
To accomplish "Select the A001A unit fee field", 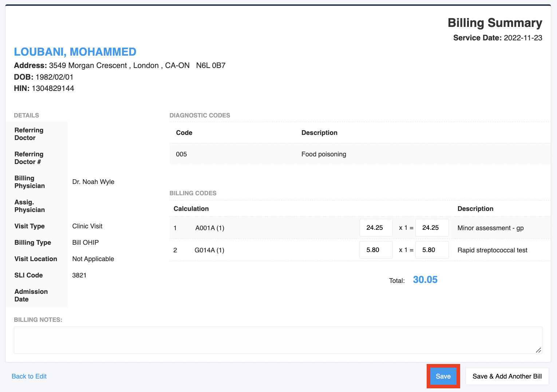I will pos(376,228).
